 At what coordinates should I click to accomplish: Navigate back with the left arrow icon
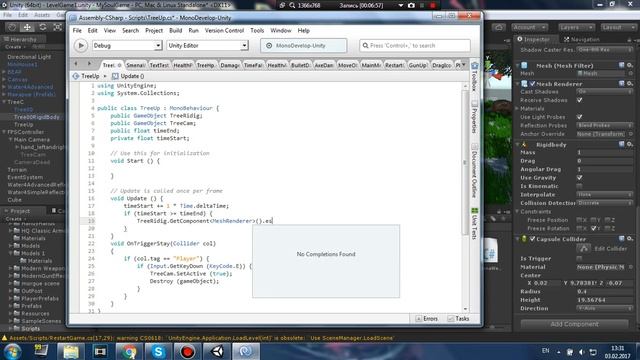76,64
